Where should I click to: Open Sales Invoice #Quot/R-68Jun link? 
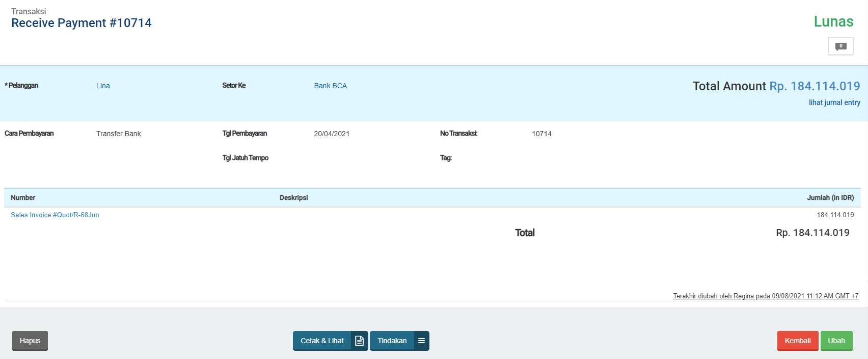point(55,215)
